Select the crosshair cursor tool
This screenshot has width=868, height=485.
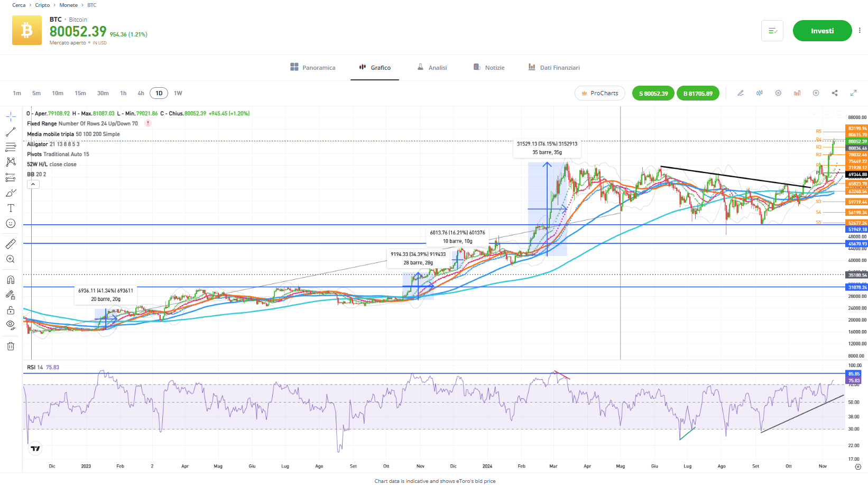tap(11, 116)
